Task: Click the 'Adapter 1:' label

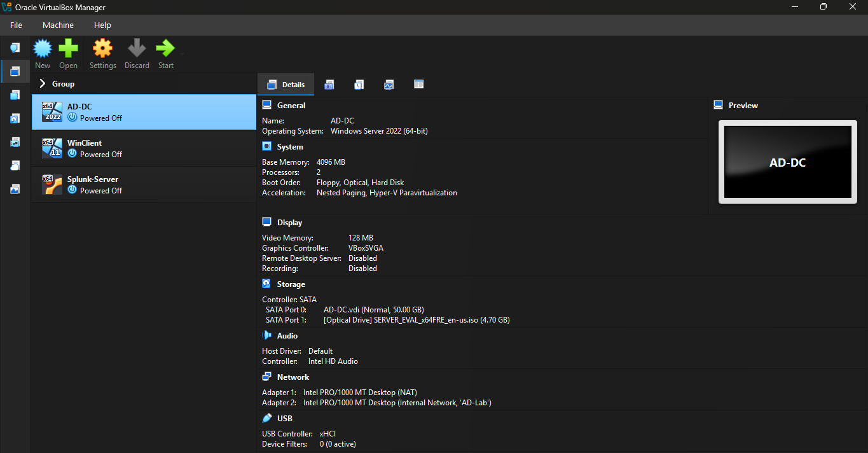Action: pyautogui.click(x=279, y=393)
